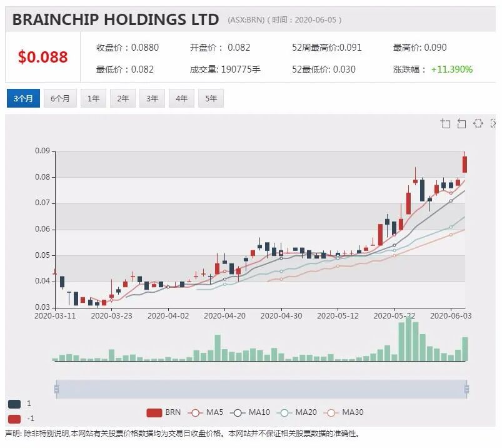The height and width of the screenshot is (448, 502).
Task: Click the restore chart icon
Action: (478, 123)
